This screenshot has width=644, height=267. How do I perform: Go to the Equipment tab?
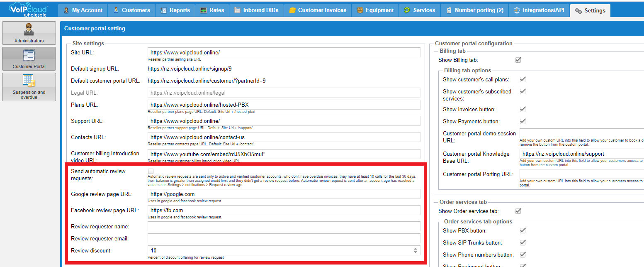375,10
